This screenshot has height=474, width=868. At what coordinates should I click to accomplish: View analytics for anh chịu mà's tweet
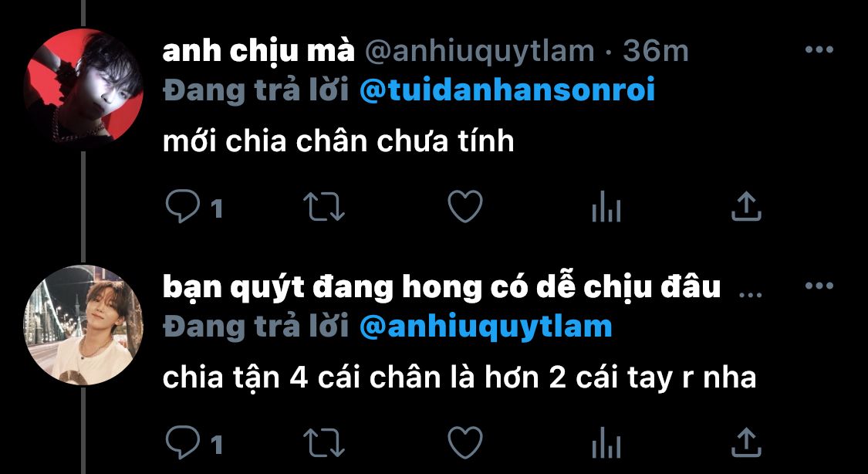click(x=606, y=207)
